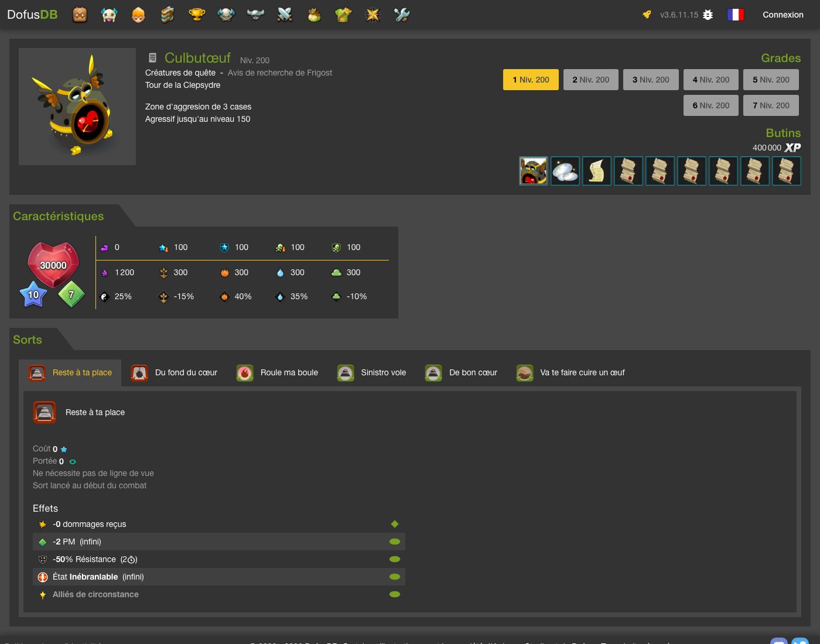
Task: Click the blue star showing 10 AP
Action: [x=33, y=294]
